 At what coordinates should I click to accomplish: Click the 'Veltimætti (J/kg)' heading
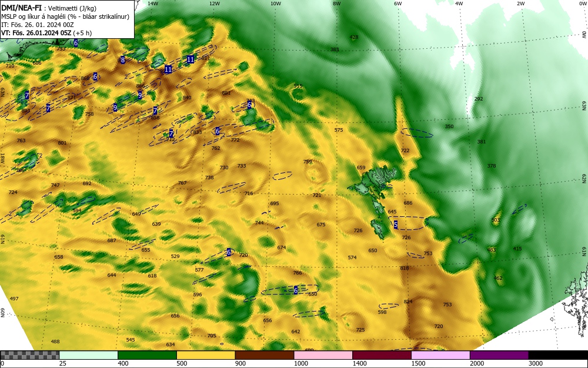click(x=72, y=8)
